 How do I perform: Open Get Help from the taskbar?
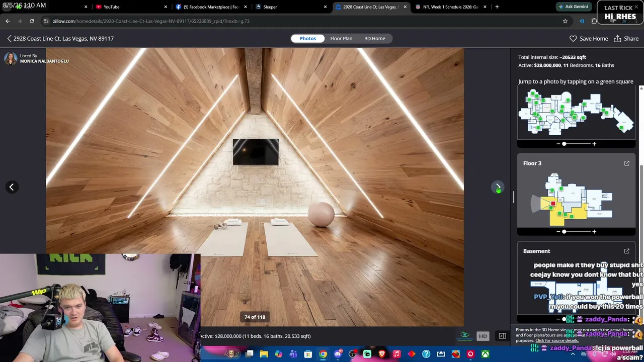(426, 354)
